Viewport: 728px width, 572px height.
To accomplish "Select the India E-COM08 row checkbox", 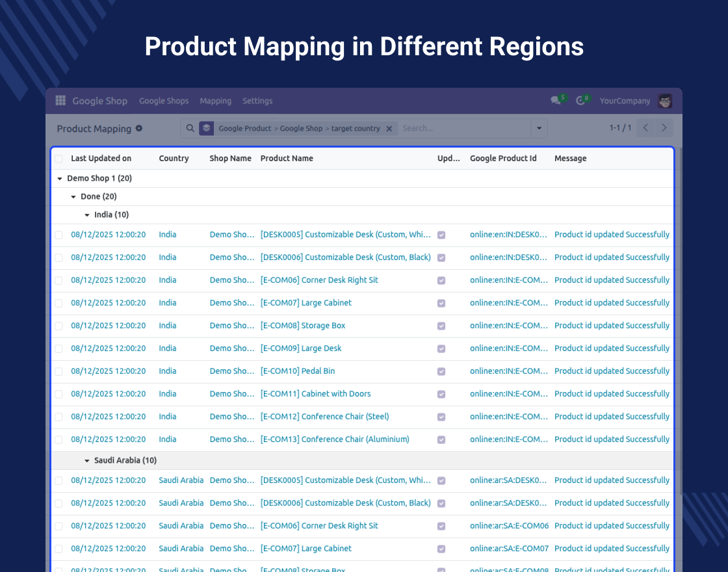I will click(x=58, y=326).
